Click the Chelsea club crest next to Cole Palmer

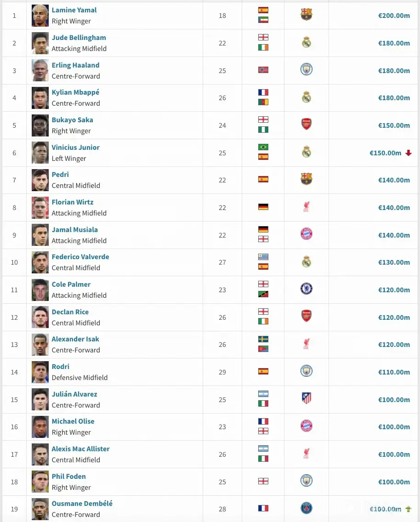(306, 289)
